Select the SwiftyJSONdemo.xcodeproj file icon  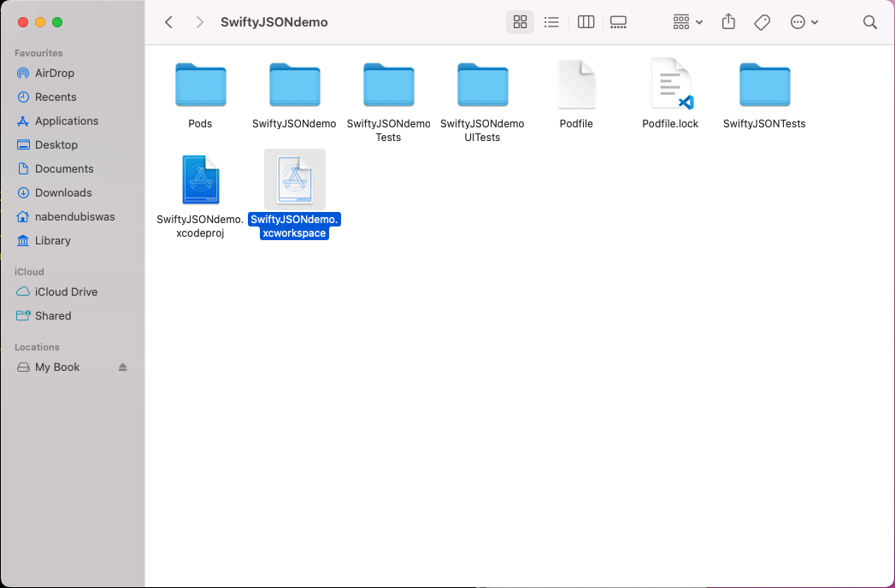point(200,179)
